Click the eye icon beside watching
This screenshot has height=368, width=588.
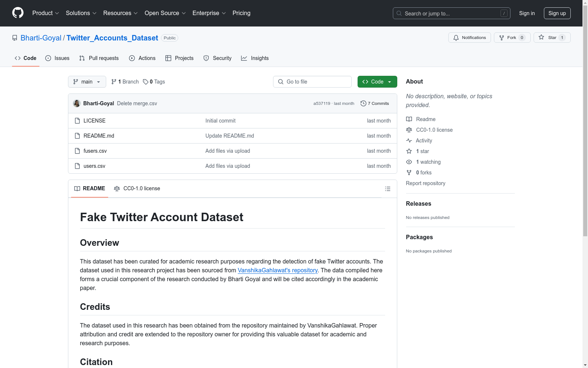coord(409,162)
